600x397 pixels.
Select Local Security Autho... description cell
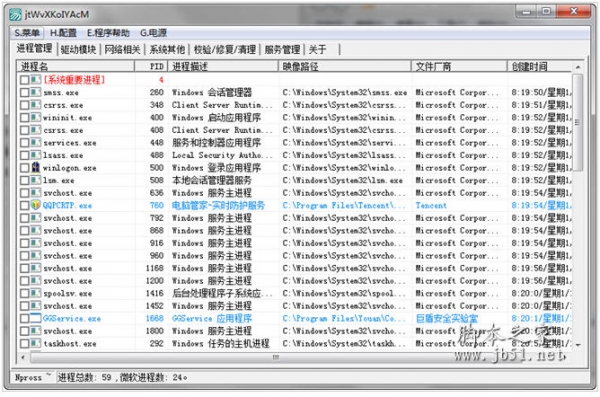tap(222, 155)
